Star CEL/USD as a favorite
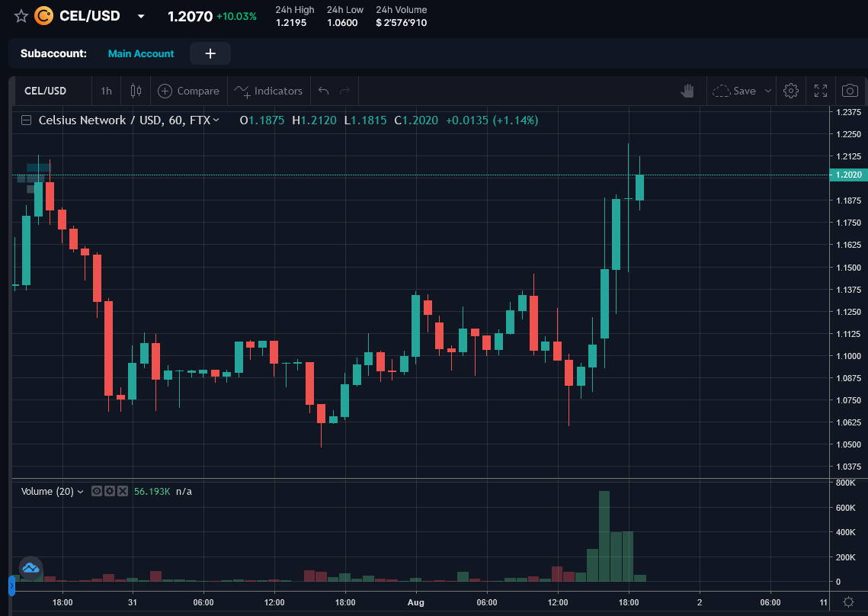The image size is (868, 616). pyautogui.click(x=21, y=16)
